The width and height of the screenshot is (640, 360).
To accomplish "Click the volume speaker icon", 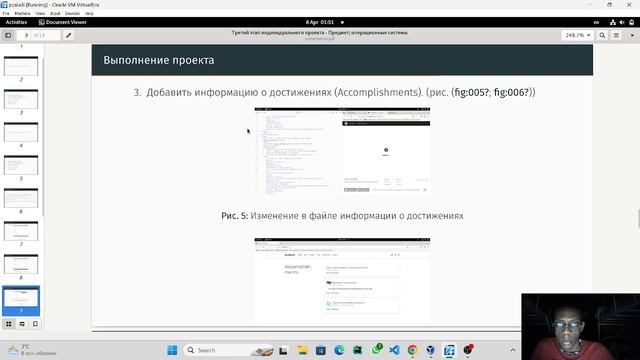I will point(622,22).
